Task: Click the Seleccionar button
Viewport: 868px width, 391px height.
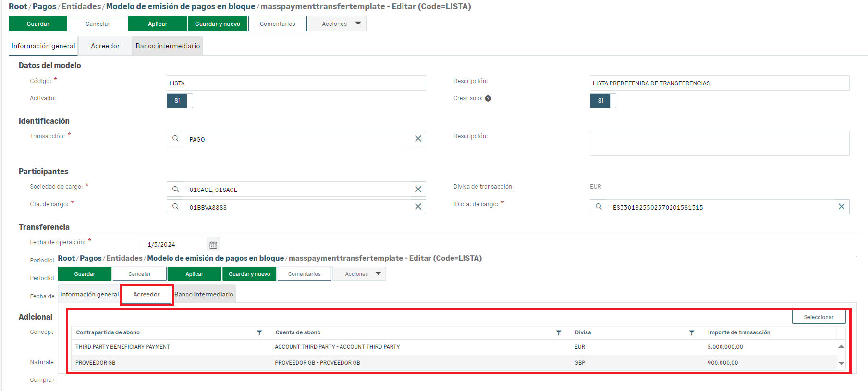Action: tap(819, 317)
